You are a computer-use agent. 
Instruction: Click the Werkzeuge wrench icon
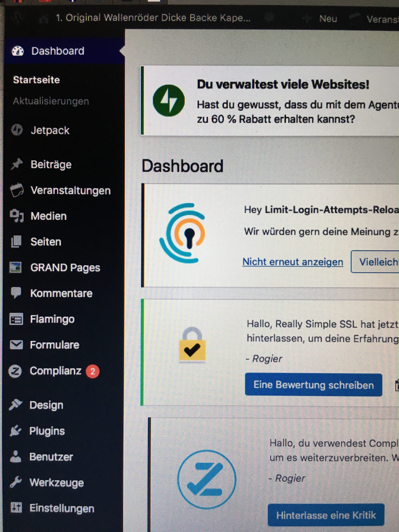[16, 482]
